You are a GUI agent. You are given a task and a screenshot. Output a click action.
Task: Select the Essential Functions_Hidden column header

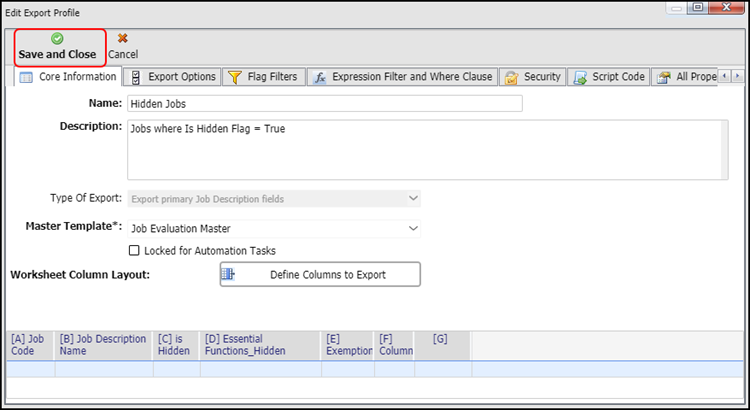pos(260,345)
